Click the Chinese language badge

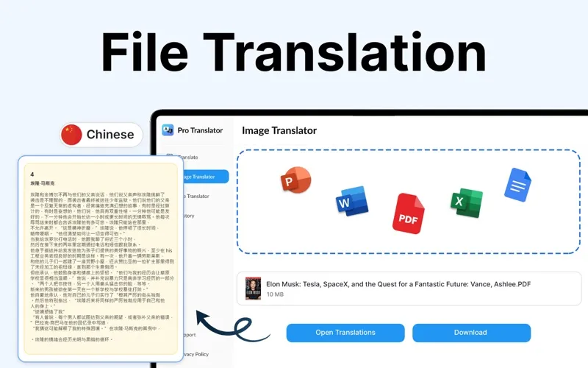coord(101,135)
